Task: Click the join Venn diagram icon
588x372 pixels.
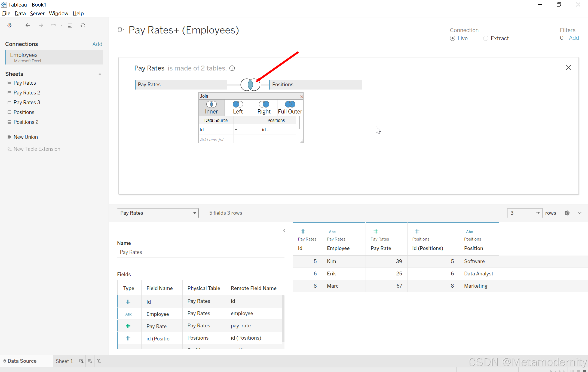Action: point(250,85)
